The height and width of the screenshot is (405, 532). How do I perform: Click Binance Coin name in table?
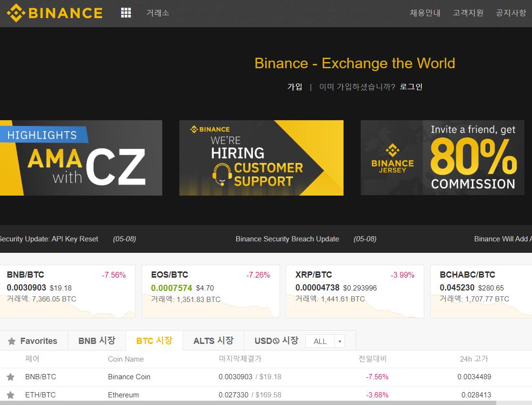click(129, 377)
